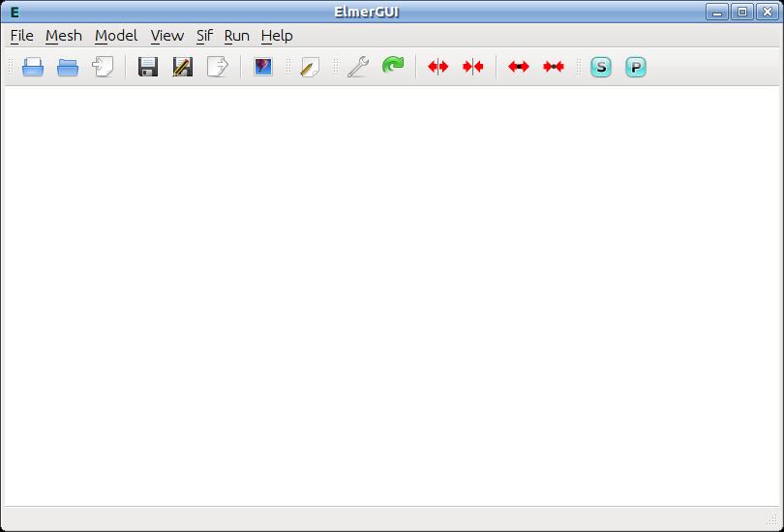The image size is (784, 532).
Task: Maximize the ElmerGUI window
Action: pyautogui.click(x=742, y=12)
